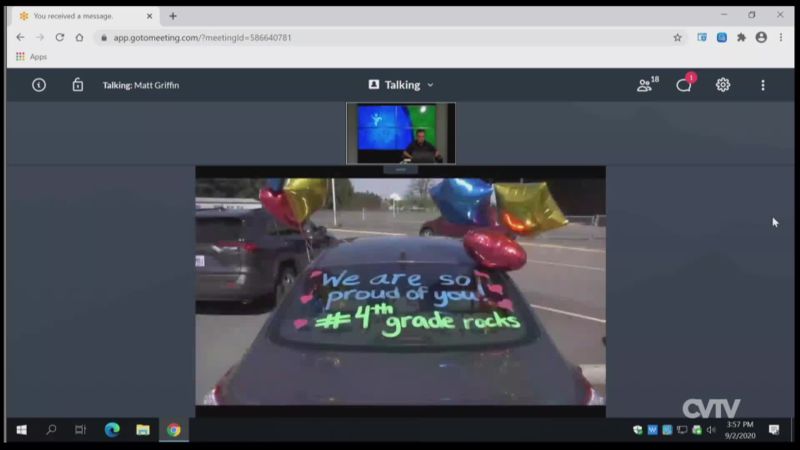Open GoToMeeting settings gear
Screen dimensions: 800x450
click(x=723, y=85)
